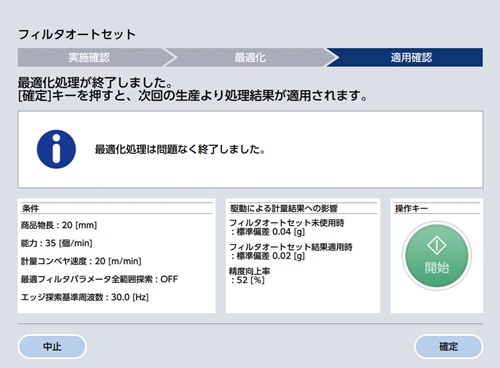The height and width of the screenshot is (368, 500).
Task: Click the blue information icon
Action: click(x=56, y=149)
